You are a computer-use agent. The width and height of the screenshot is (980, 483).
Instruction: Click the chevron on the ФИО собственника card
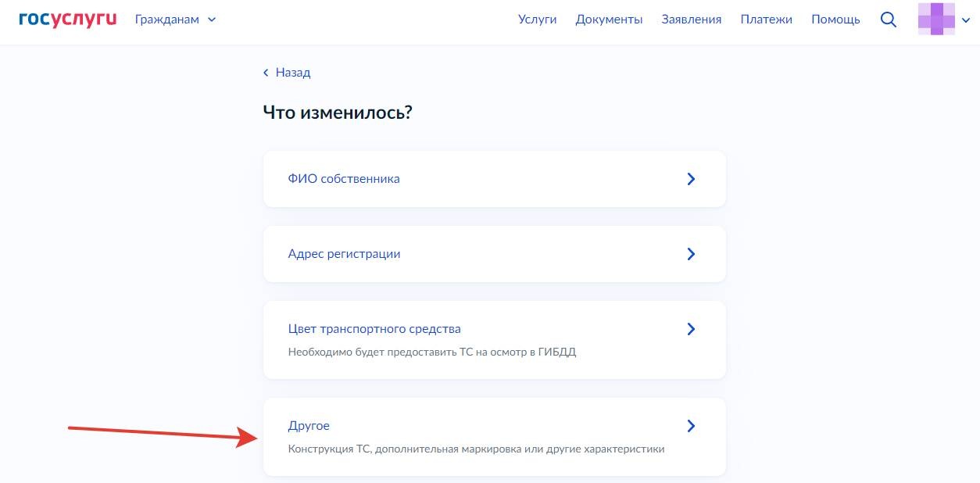[691, 178]
